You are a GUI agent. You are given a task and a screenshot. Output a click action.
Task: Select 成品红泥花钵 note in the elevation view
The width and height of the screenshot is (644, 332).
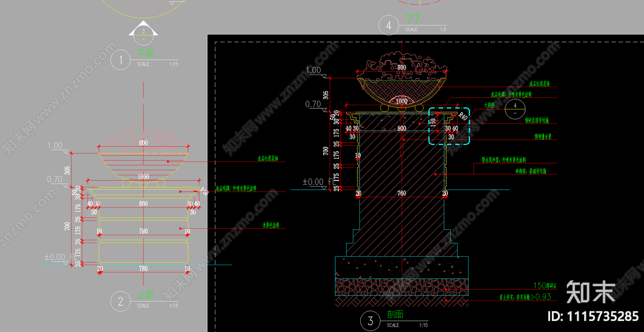coord(268,159)
